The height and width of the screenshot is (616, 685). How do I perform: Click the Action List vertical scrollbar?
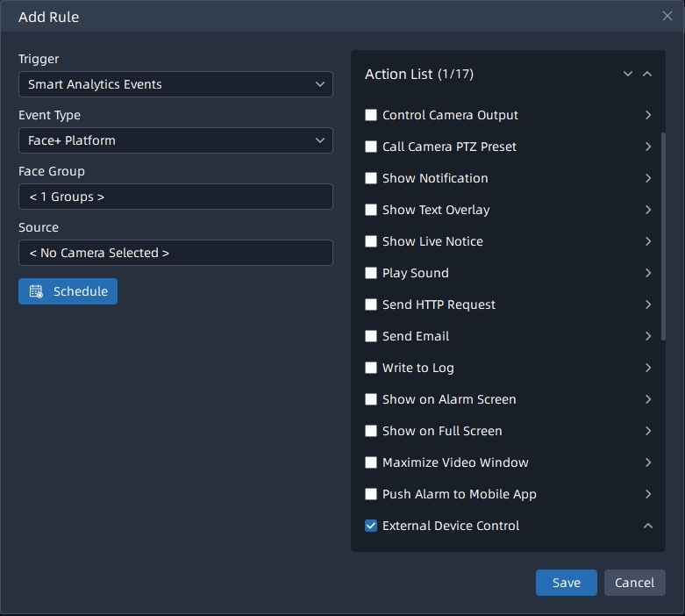(x=663, y=237)
